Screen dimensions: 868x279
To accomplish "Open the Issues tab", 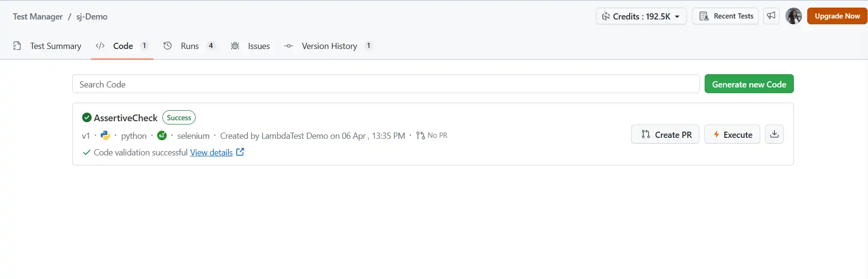I will pos(250,46).
